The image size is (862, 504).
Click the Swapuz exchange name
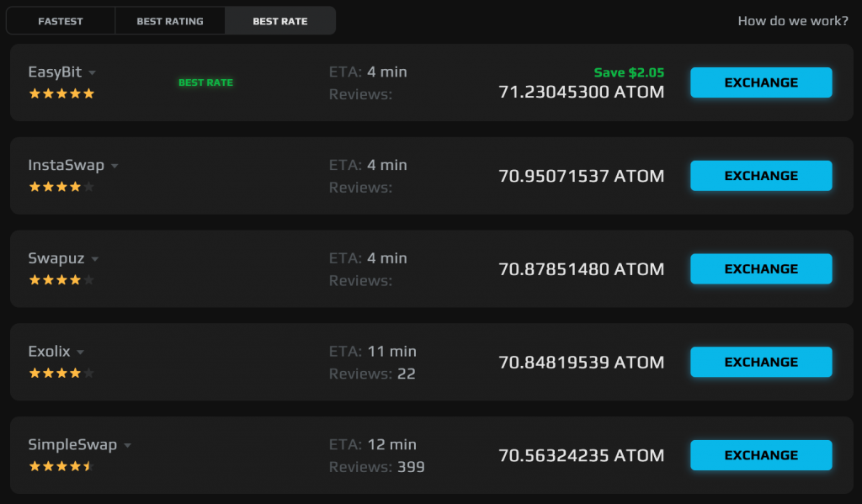coord(56,257)
